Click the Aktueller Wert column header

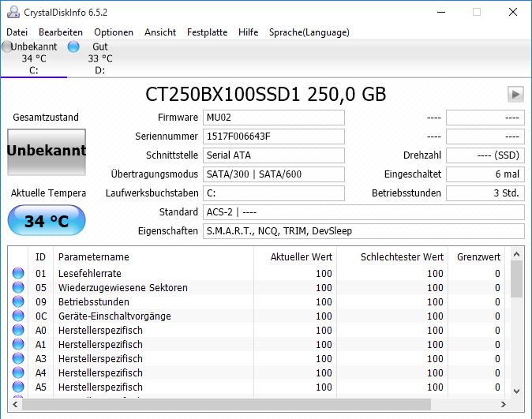tap(295, 256)
